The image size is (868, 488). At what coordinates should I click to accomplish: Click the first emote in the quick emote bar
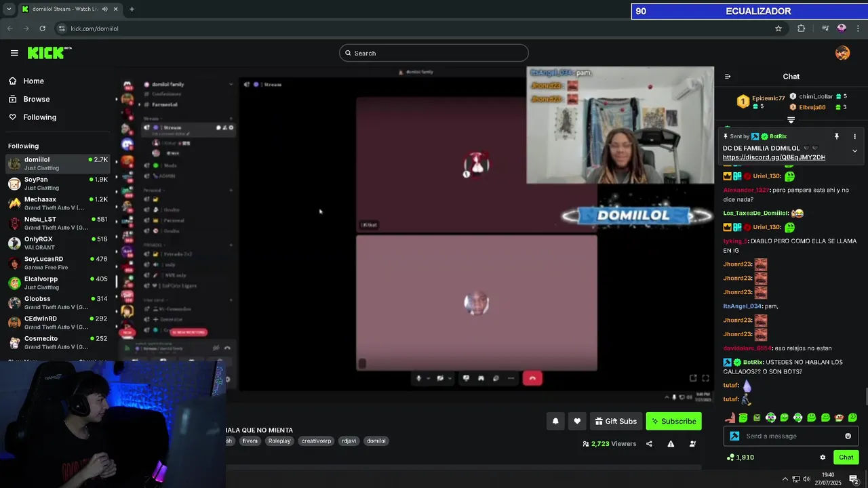[x=730, y=418]
